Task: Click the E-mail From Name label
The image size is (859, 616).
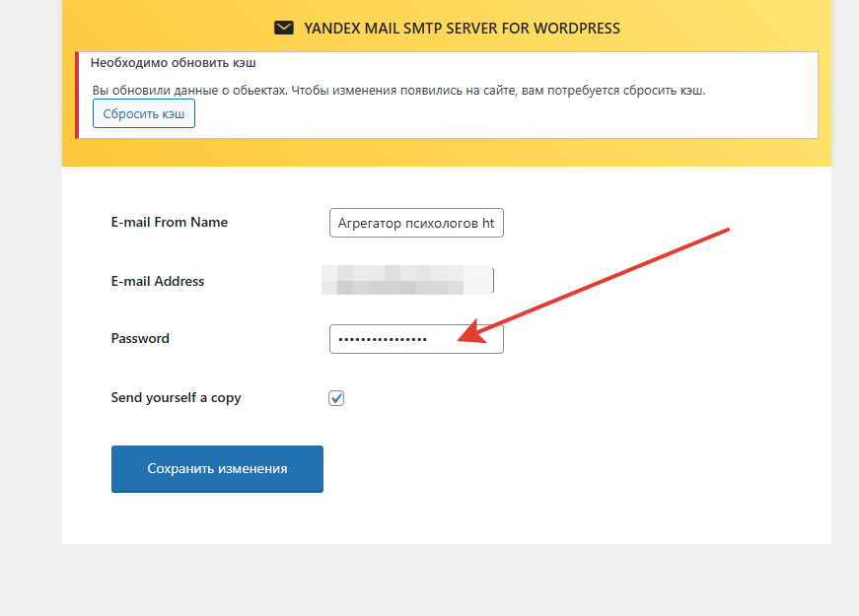Action: click(x=169, y=223)
